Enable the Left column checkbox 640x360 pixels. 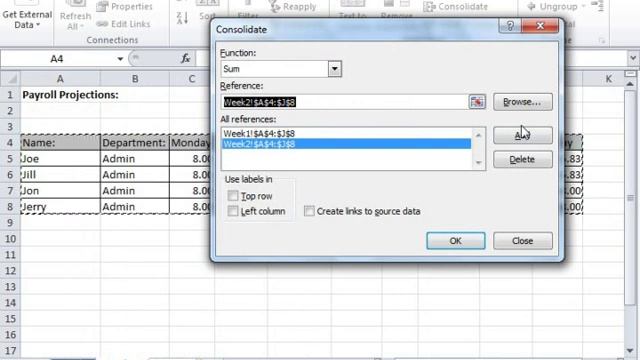[233, 211]
